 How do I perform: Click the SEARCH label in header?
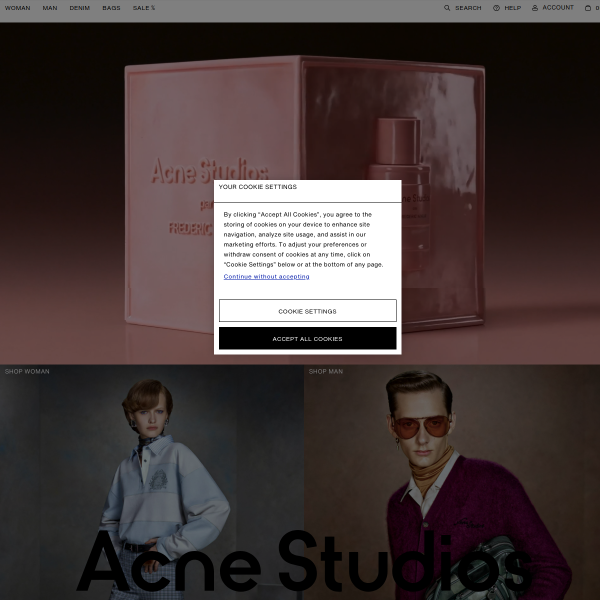(468, 8)
